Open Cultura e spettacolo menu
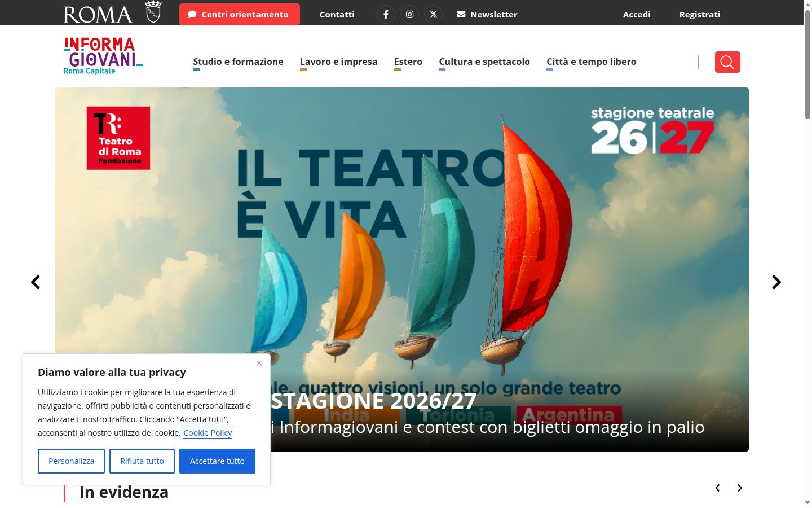This screenshot has height=508, width=812. click(x=484, y=62)
